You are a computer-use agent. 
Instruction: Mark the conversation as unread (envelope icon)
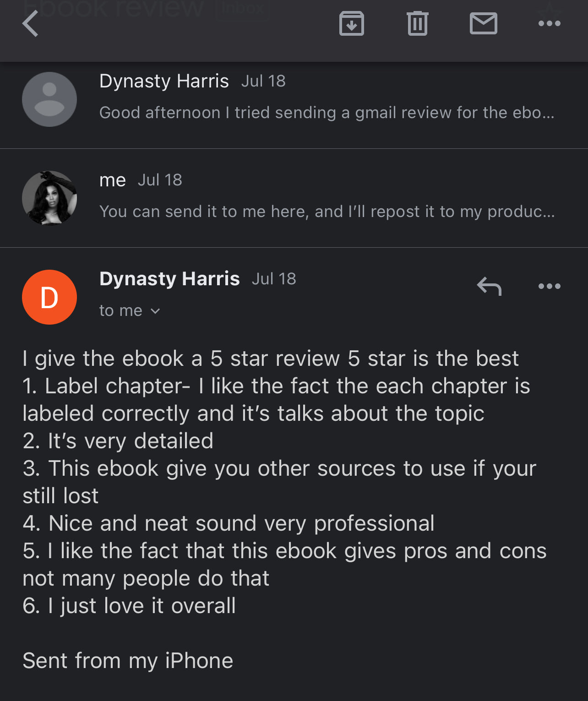483,24
